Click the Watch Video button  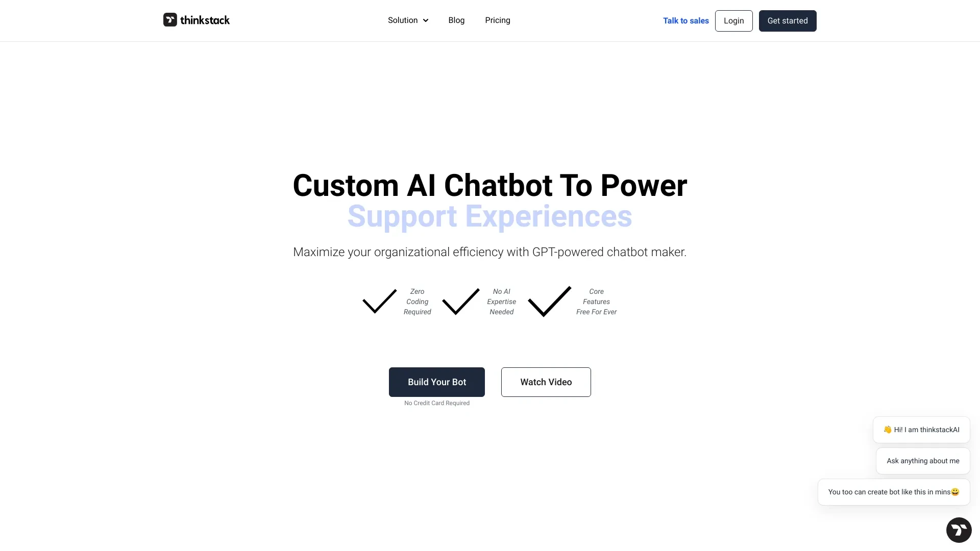point(546,382)
